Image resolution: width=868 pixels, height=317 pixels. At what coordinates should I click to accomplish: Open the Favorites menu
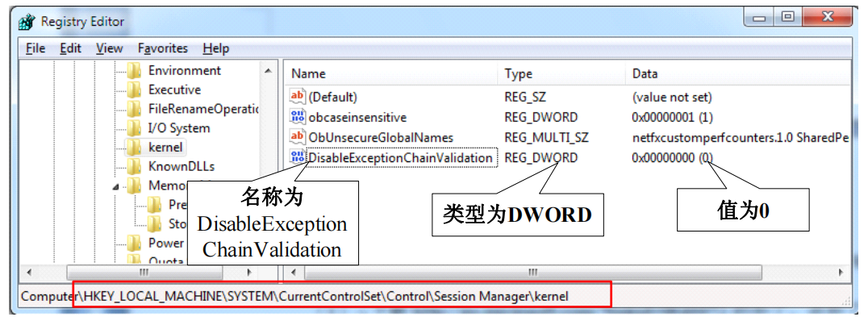coord(163,48)
